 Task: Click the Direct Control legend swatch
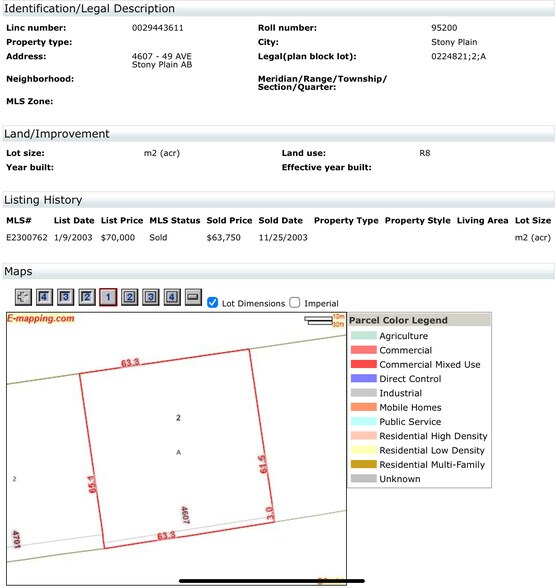pyautogui.click(x=363, y=378)
